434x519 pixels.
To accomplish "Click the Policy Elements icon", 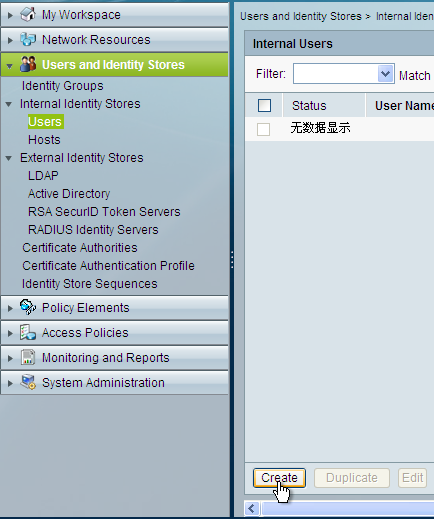I will 28,307.
